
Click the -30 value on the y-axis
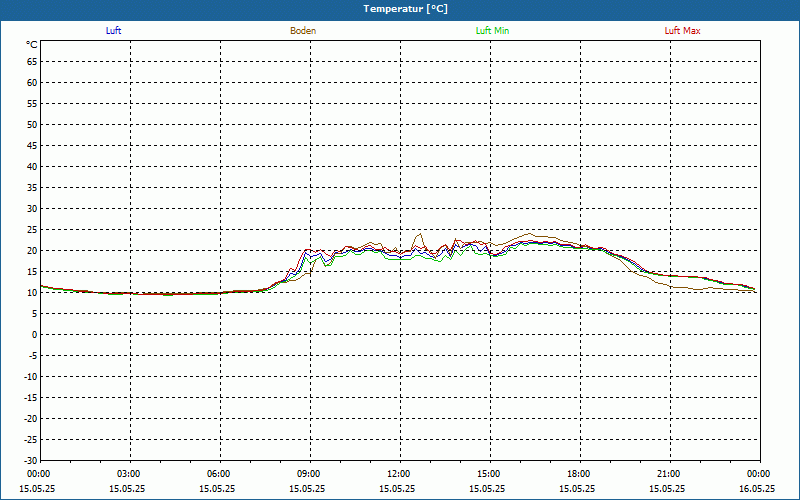[x=31, y=460]
